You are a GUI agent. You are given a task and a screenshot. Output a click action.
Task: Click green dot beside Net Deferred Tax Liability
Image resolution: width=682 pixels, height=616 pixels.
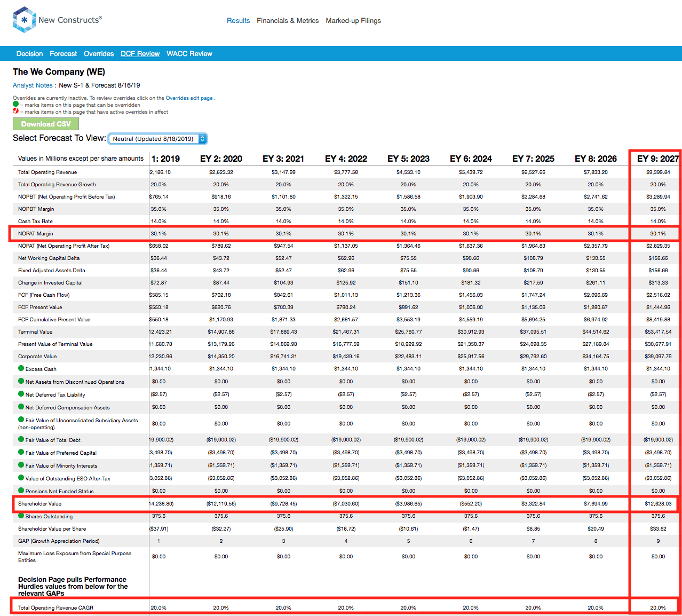(21, 394)
